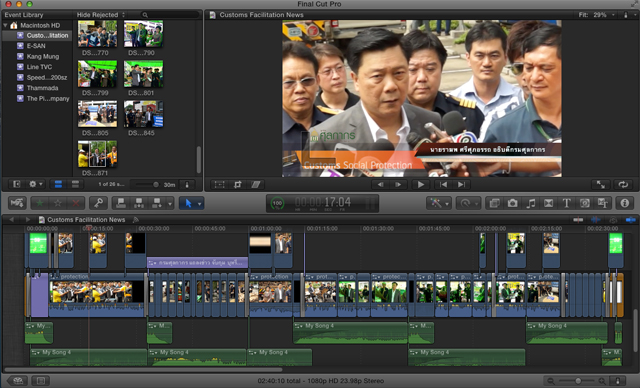Go to next frame in viewer
The image size is (640, 388).
coord(398,185)
